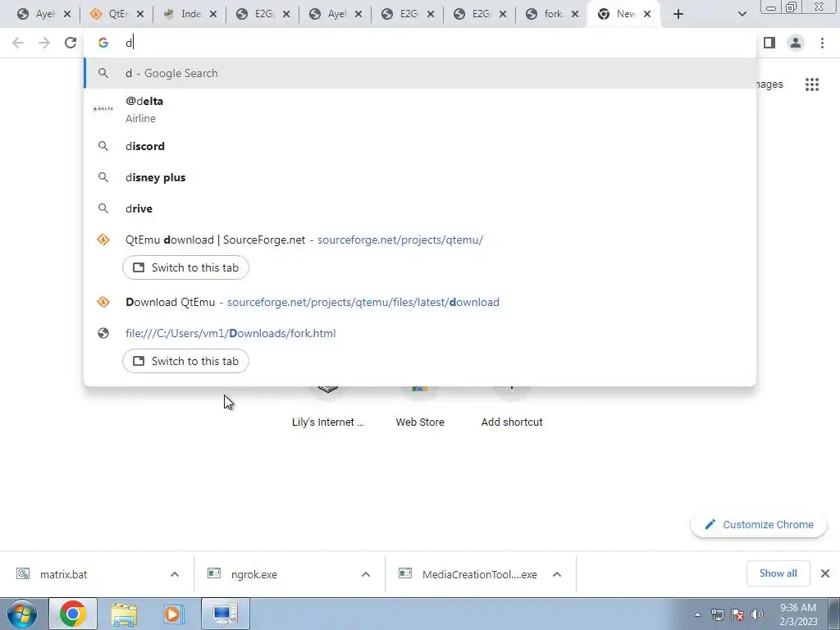Show hidden tray icons arrow
Screen dimensions: 840x630
coord(697,614)
